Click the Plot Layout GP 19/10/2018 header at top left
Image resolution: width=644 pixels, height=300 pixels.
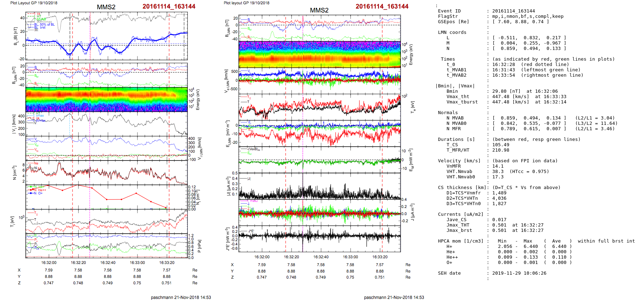tap(34, 3)
